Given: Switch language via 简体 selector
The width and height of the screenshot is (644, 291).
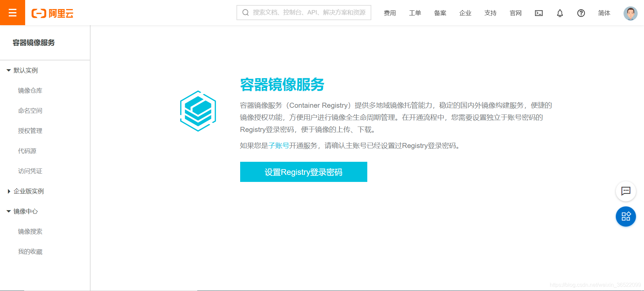Looking at the screenshot, I should [604, 13].
